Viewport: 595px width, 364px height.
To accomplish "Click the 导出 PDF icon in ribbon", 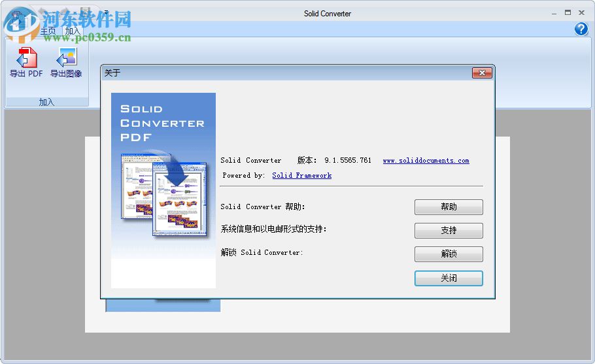I will pos(26,63).
